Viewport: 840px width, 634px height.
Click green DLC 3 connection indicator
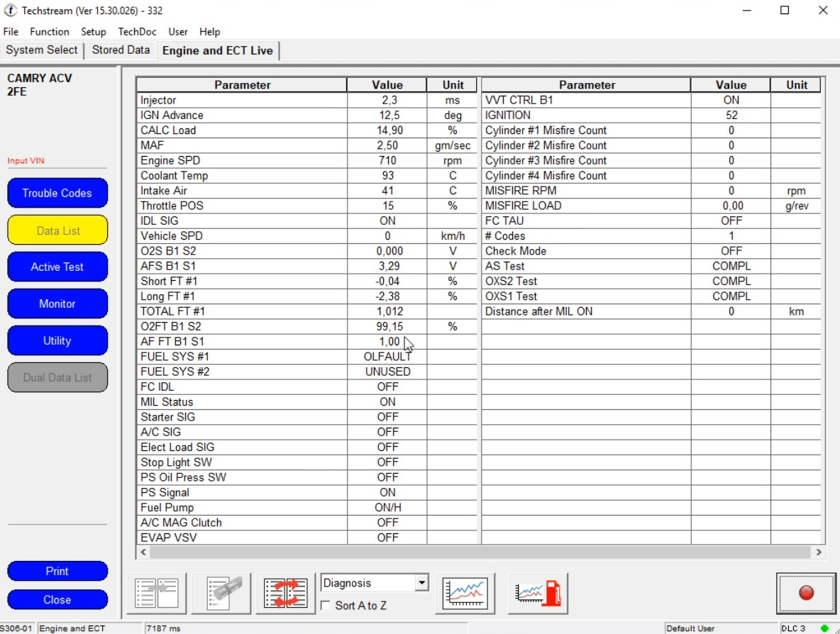[x=824, y=628]
